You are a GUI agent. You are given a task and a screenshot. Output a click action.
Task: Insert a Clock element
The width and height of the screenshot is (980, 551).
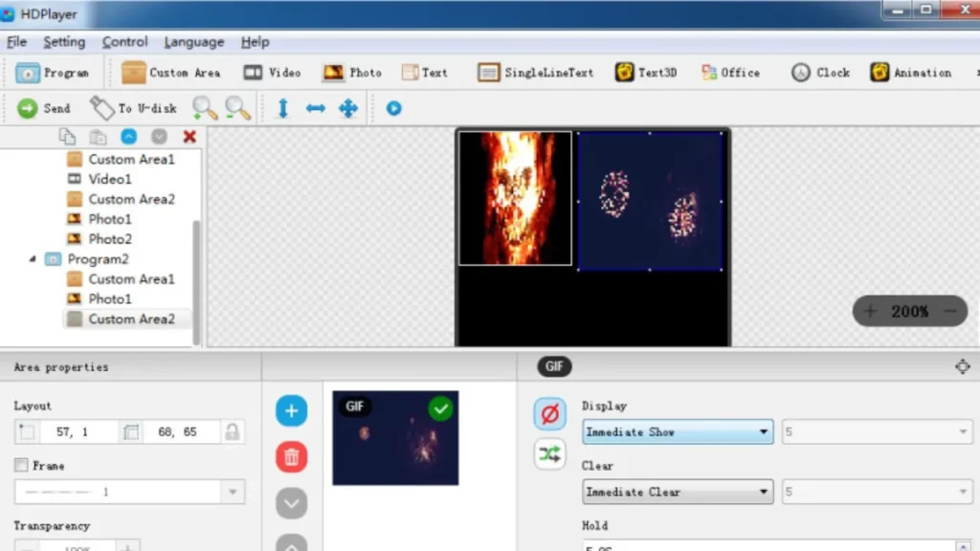tap(820, 73)
